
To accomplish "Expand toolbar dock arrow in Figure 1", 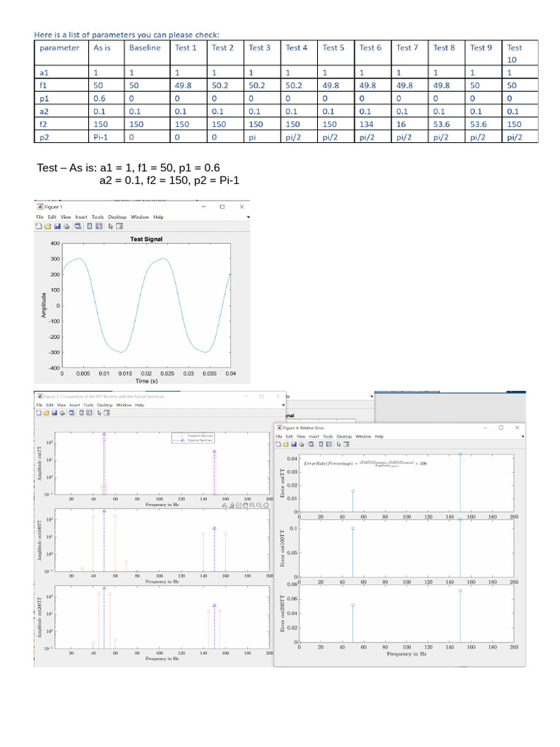I will (x=248, y=217).
